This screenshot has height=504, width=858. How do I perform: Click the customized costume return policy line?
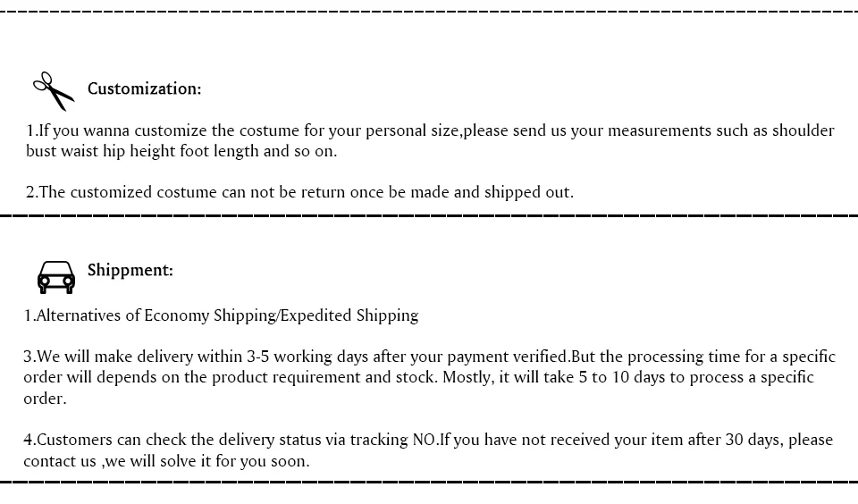pos(300,192)
